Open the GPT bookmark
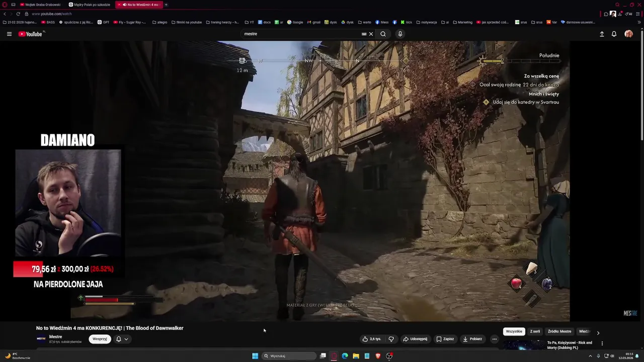This screenshot has height=362, width=644. tap(103, 22)
